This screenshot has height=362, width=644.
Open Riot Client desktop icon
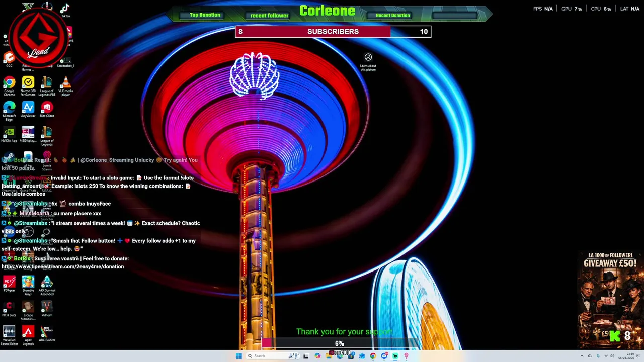point(47,110)
